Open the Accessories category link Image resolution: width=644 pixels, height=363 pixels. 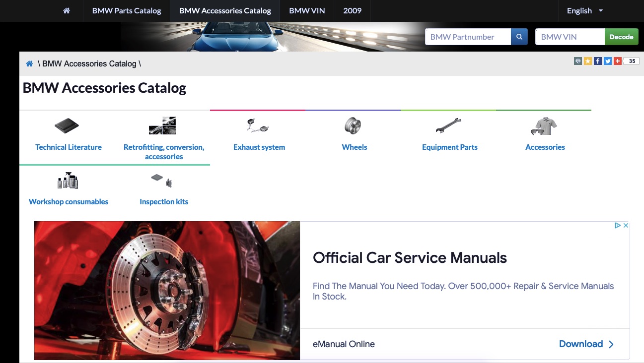pos(545,147)
